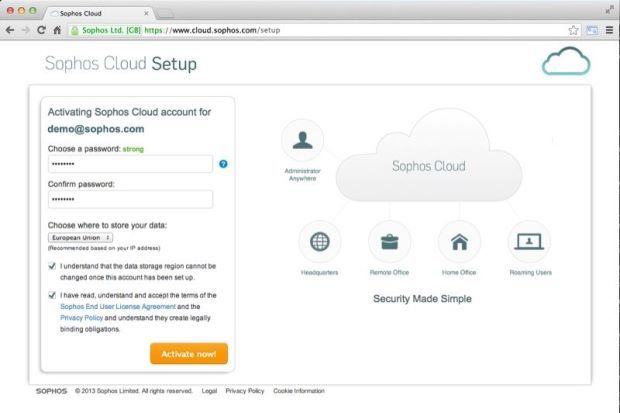Bookmark the page with the star icon

tap(573, 30)
